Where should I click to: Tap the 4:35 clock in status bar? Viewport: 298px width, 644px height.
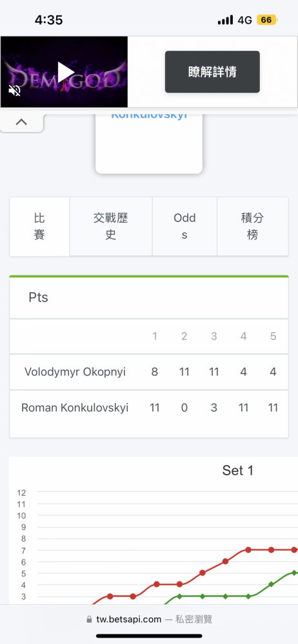(x=49, y=20)
